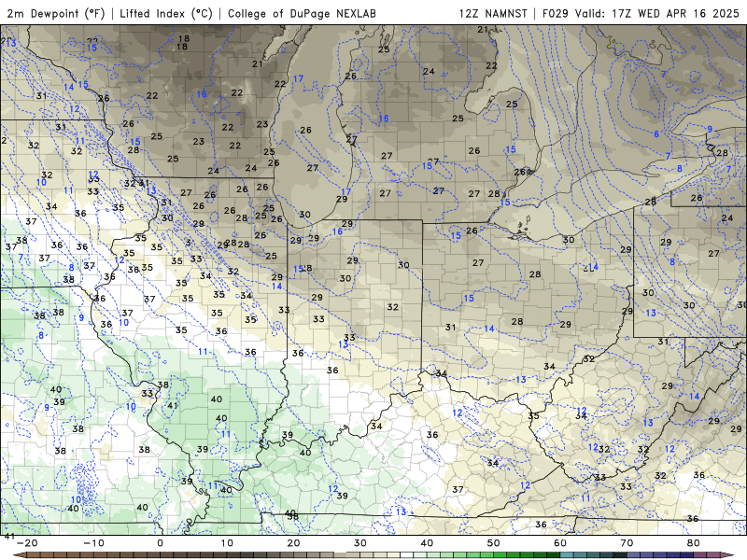Image resolution: width=747 pixels, height=560 pixels.
Task: Click the '80' label under the color bar
Action: pyautogui.click(x=694, y=543)
